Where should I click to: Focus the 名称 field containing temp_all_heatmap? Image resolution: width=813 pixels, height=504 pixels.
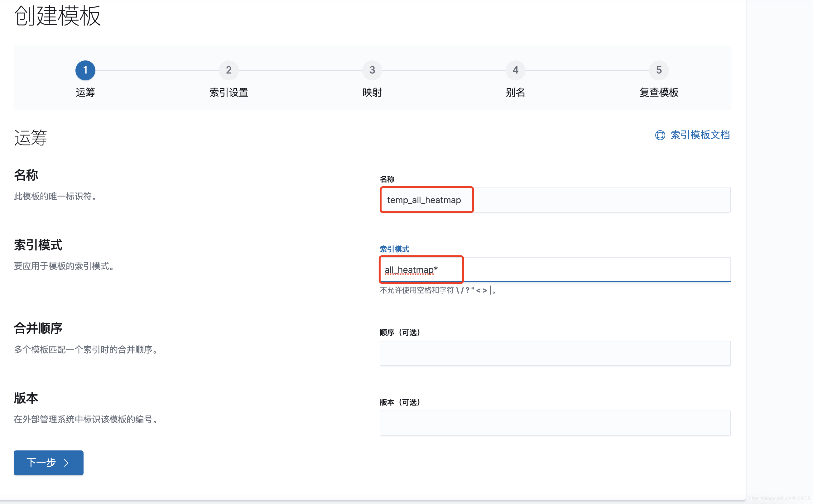click(555, 200)
